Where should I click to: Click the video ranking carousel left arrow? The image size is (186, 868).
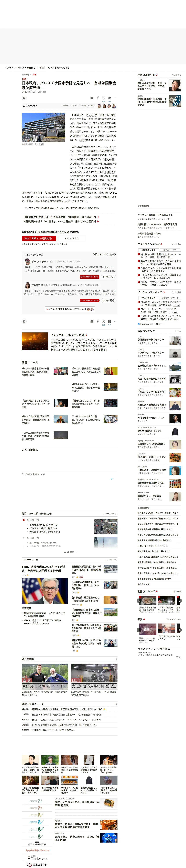pos(139,601)
